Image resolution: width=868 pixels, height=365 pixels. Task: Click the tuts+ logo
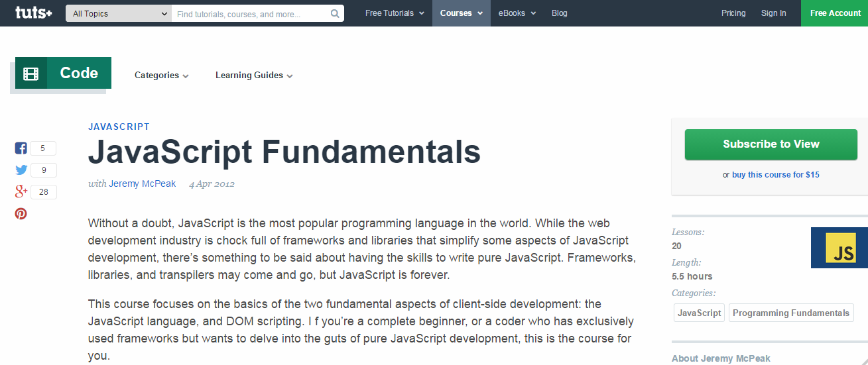34,13
